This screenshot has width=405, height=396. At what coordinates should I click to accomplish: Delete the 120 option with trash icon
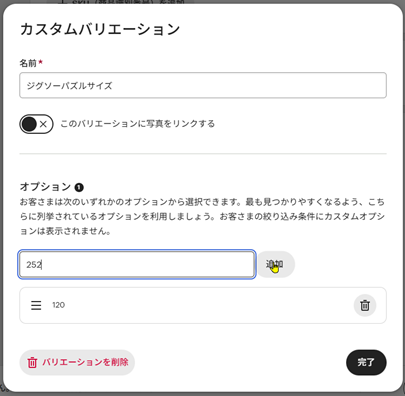click(365, 305)
